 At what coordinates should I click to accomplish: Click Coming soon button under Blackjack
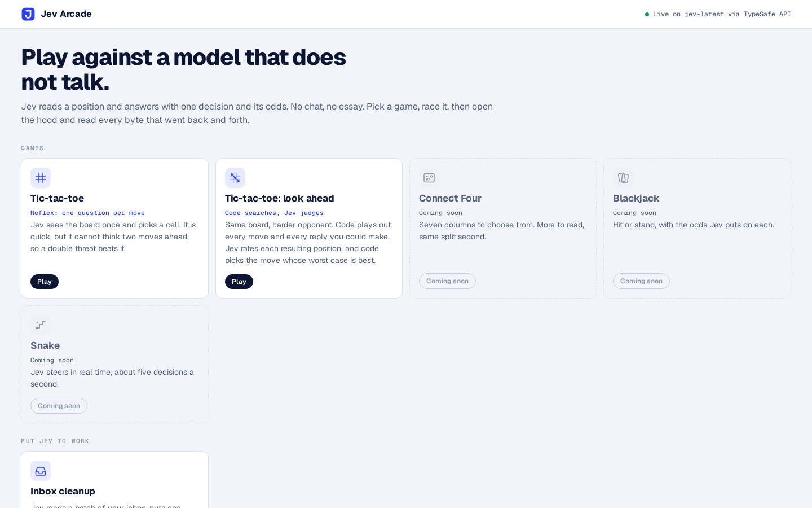641,281
